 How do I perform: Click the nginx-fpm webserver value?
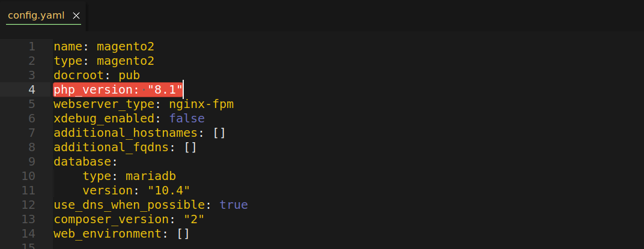(x=201, y=104)
